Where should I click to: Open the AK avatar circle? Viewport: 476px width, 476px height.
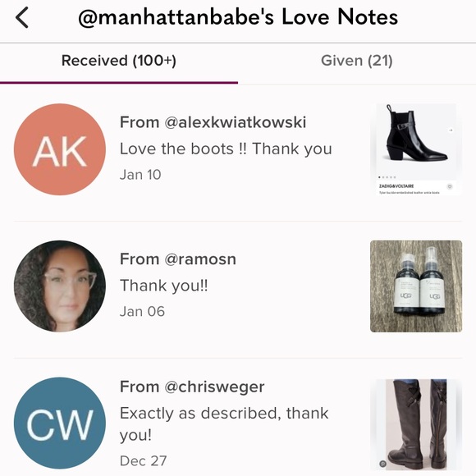pyautogui.click(x=60, y=149)
